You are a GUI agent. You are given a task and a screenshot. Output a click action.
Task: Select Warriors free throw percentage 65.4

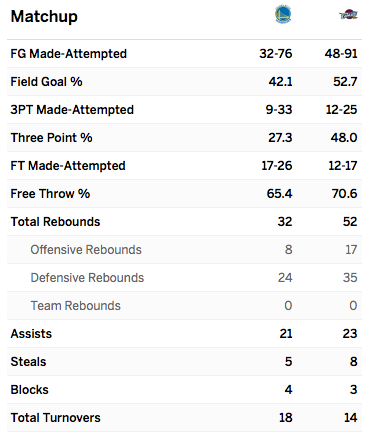pos(279,194)
